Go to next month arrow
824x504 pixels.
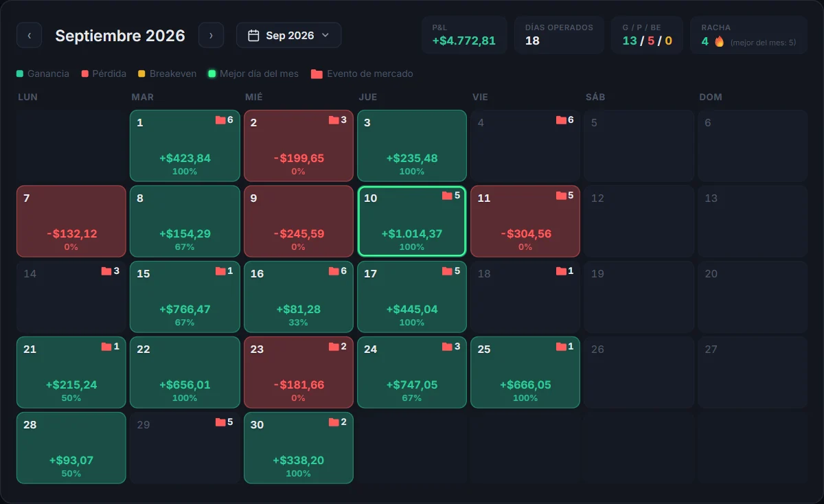211,35
